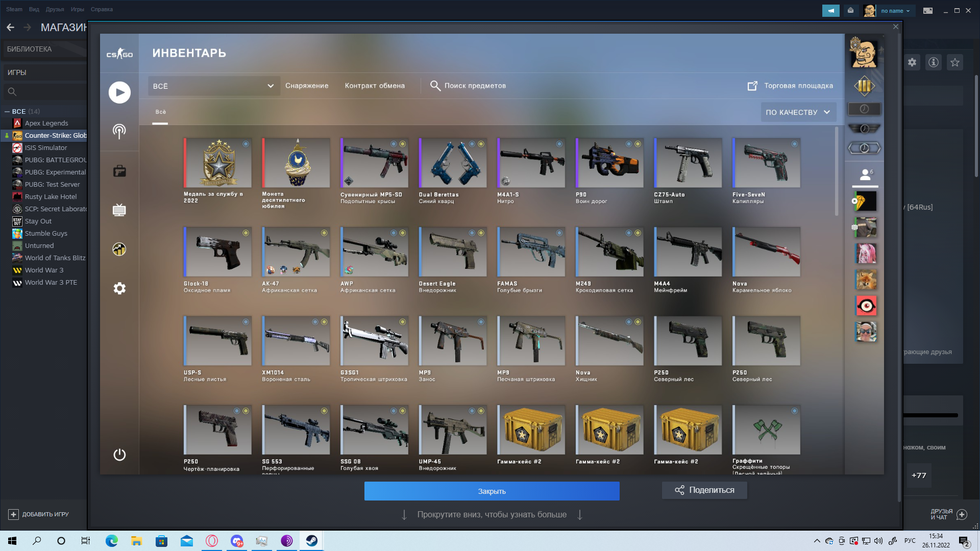Open РУС language indicator in tray
Screen dimensions: 980x551
pos(910,541)
